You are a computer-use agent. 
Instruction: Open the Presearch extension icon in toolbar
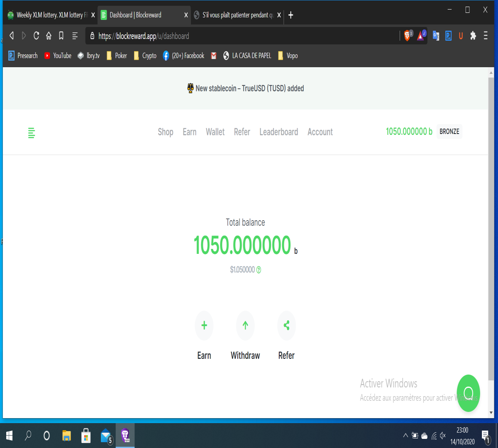tap(448, 36)
